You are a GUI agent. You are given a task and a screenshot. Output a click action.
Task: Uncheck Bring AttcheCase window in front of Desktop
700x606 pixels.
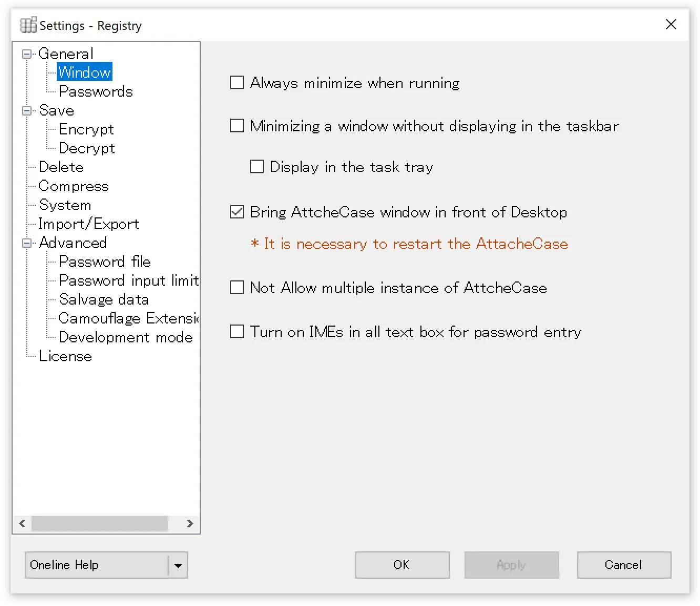tap(236, 212)
